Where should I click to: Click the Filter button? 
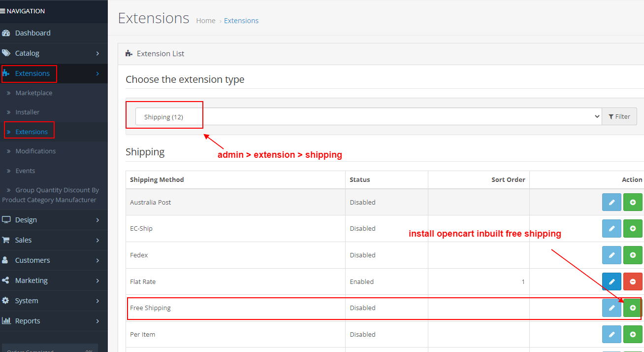click(619, 116)
